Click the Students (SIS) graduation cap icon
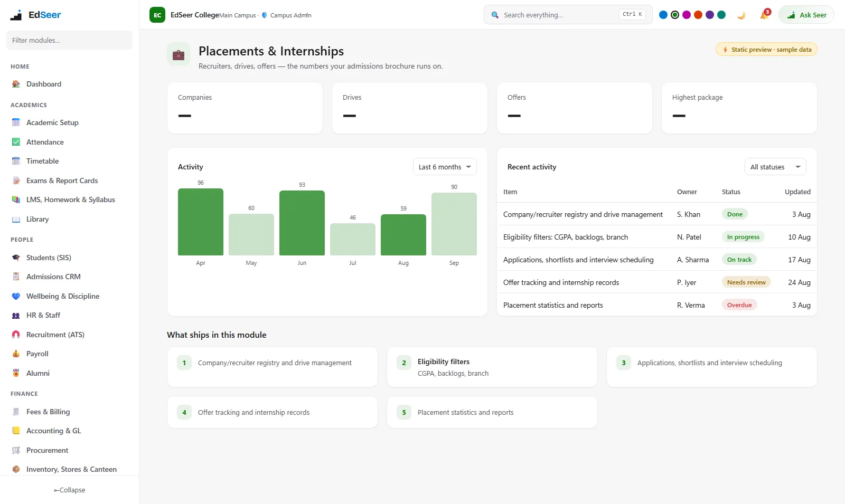Image resolution: width=845 pixels, height=504 pixels. coord(16,258)
